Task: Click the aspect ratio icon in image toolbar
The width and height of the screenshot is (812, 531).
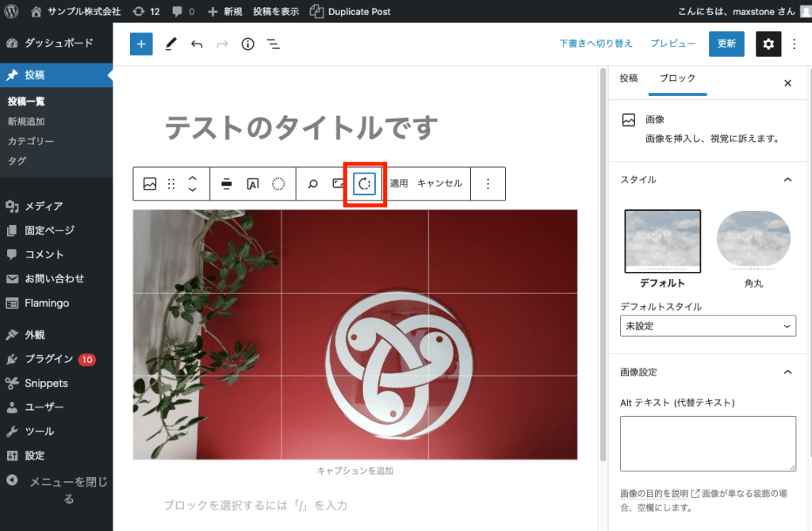Action: point(337,183)
